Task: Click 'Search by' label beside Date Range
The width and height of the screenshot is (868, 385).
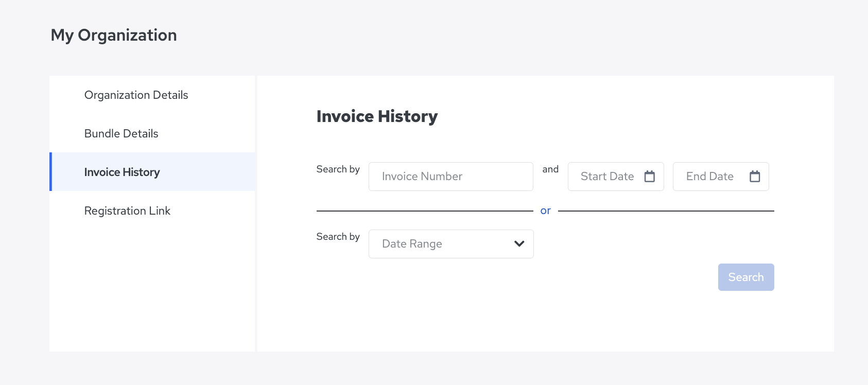Action: coord(338,237)
